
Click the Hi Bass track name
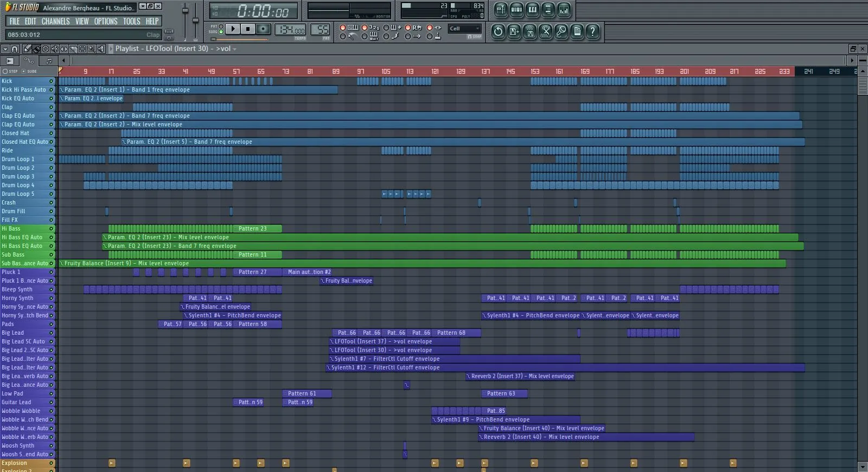(11, 228)
